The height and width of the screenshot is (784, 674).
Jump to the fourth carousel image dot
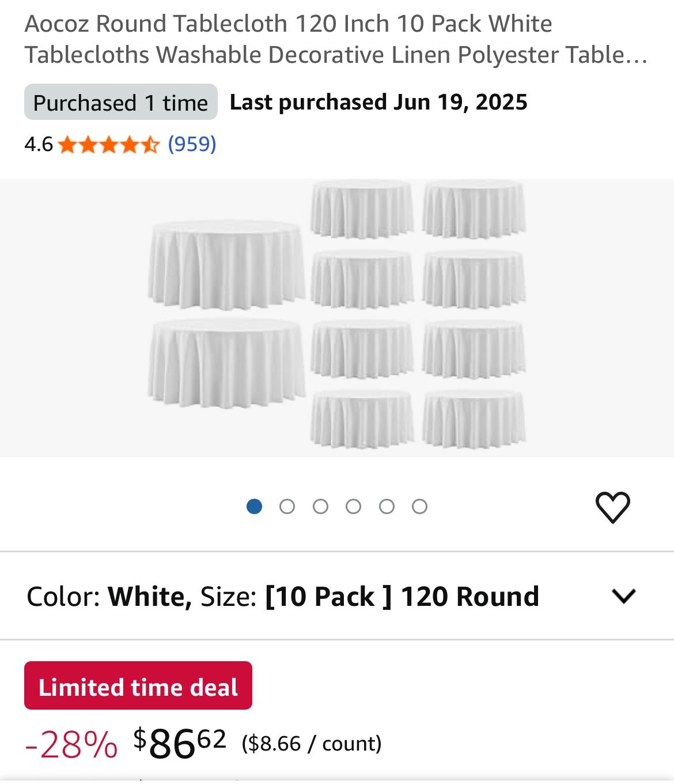coord(354,507)
